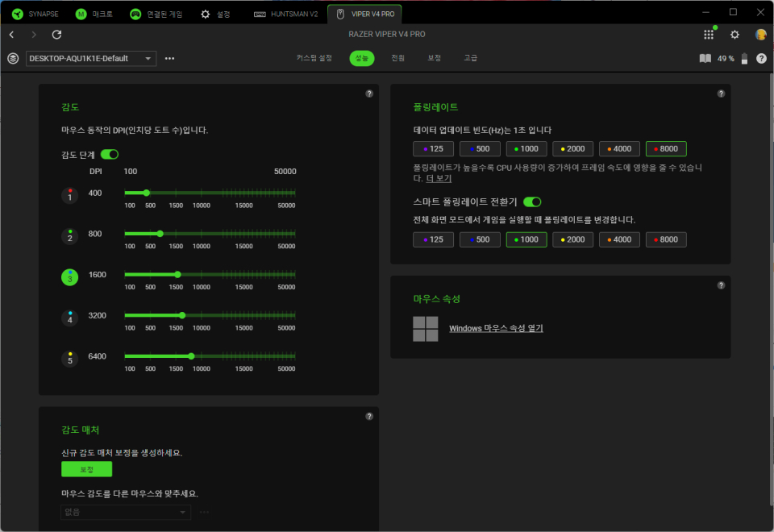Open the DESKTOP-AQU1K1E-Default profile dropdown

click(90, 58)
